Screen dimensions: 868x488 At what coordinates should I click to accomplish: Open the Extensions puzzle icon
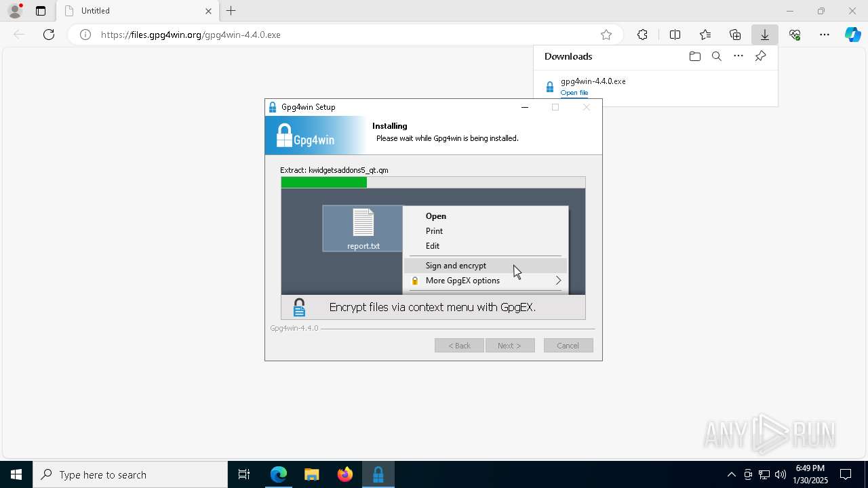642,35
